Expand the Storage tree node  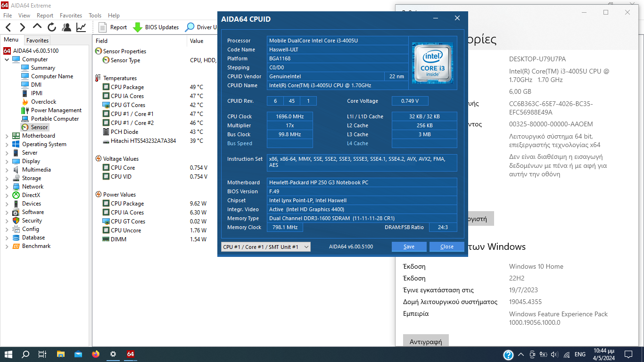pos(7,178)
